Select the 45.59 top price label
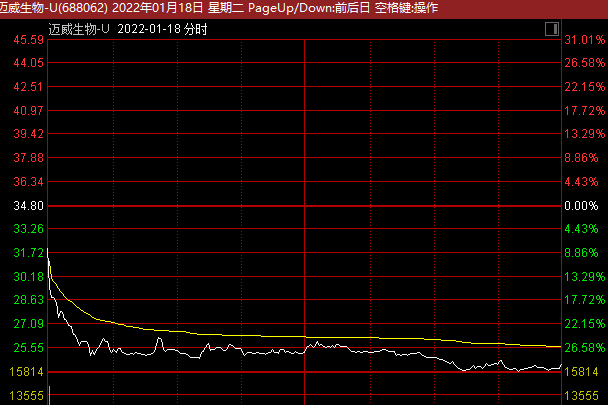The image size is (608, 405). point(29,40)
